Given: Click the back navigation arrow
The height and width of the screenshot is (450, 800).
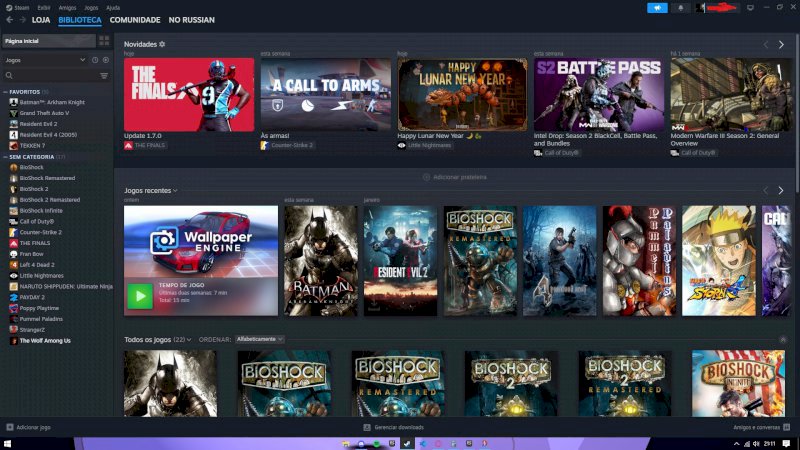Looking at the screenshot, I should (x=10, y=19).
